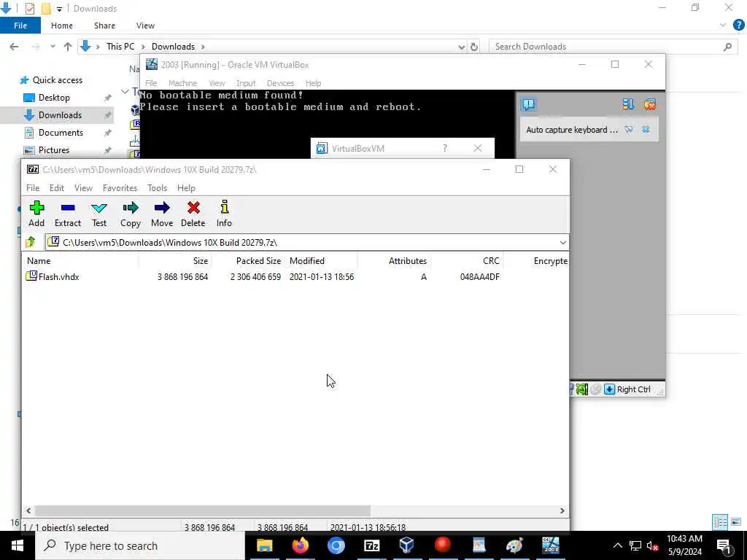Go up one folder level in 7-Zip
Image resolution: width=747 pixels, height=560 pixels.
pos(31,242)
